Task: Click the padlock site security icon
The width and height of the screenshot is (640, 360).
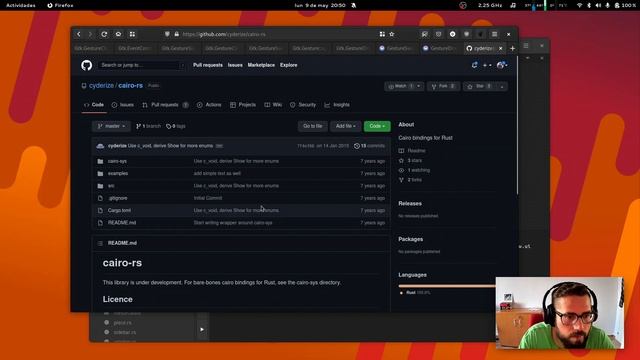Action: (177, 34)
